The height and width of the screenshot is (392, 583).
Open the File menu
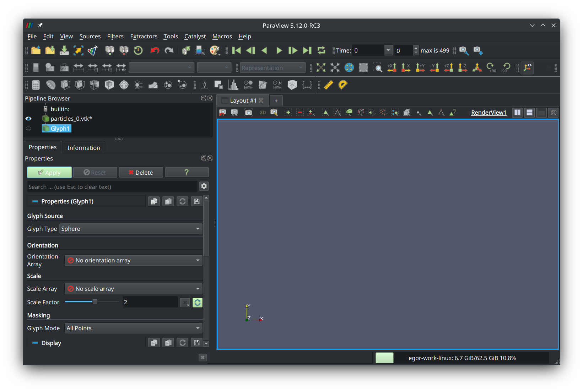coord(32,36)
